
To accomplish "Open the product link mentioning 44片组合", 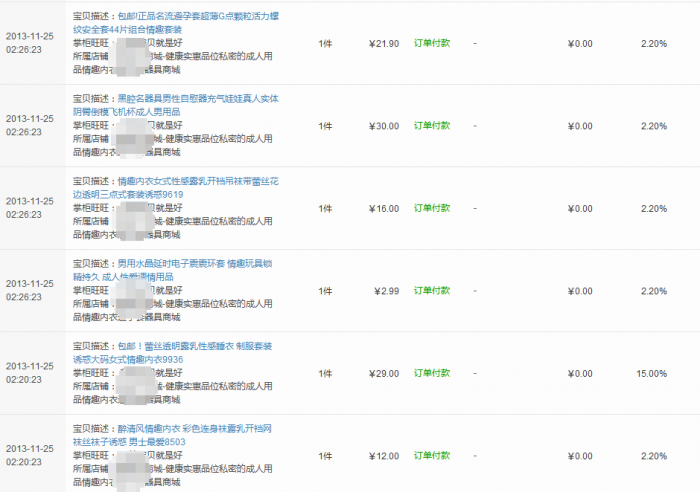I will (x=176, y=23).
